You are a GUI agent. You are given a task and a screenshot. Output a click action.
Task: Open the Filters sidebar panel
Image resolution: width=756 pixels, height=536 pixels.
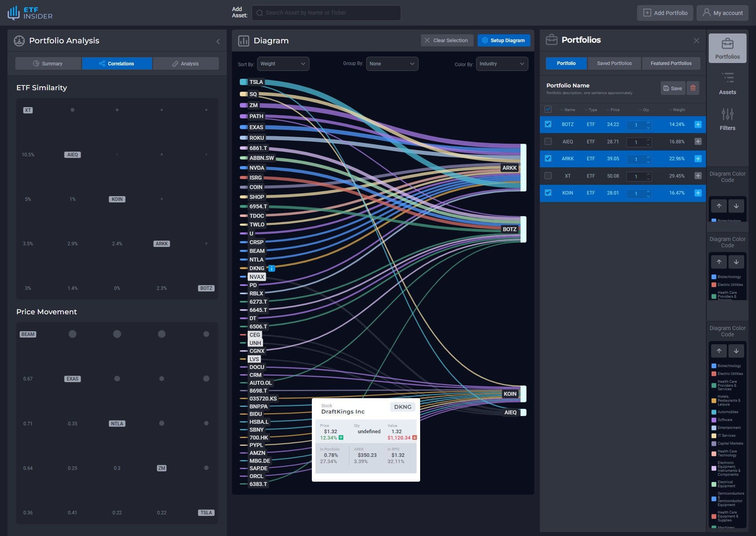[x=727, y=119]
